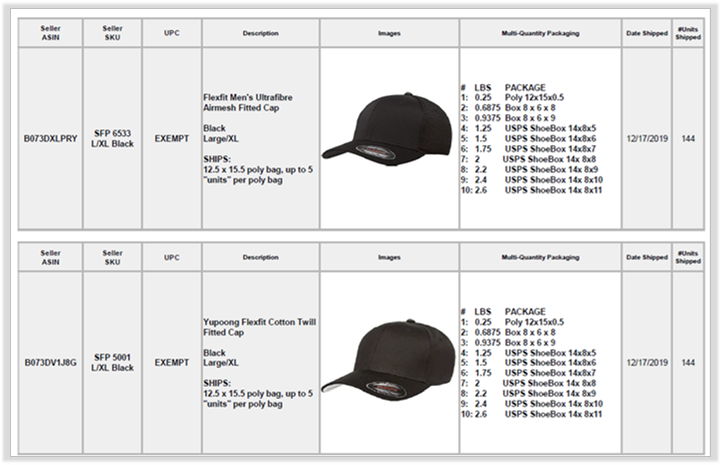The width and height of the screenshot is (721, 465).
Task: Open the Cotton Twill cap product image
Action: tap(389, 358)
